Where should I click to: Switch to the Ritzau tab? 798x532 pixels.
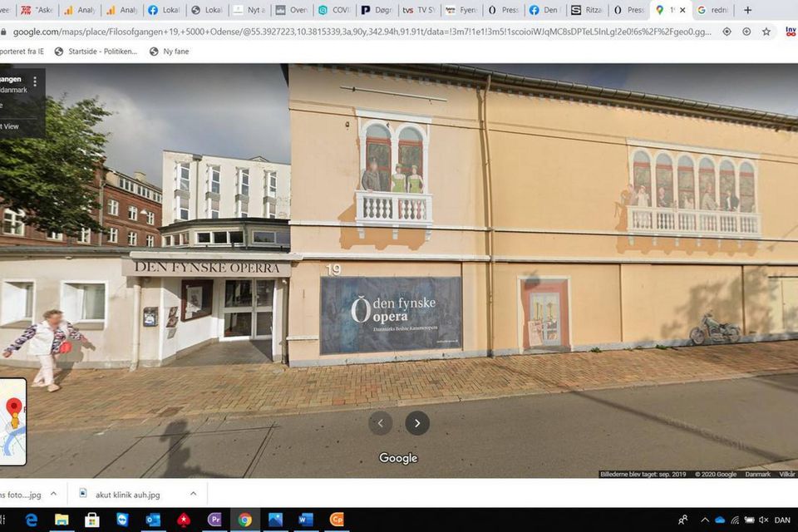pos(587,10)
